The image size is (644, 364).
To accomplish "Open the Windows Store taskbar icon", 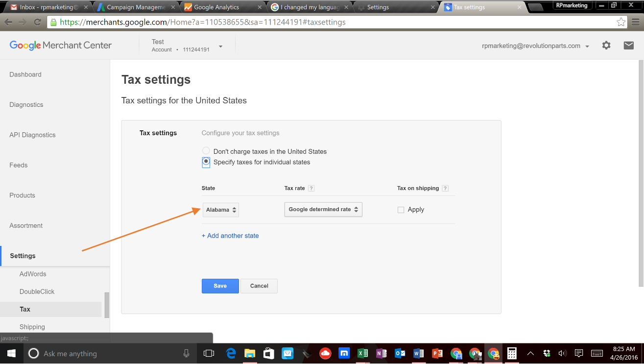I will (268, 353).
